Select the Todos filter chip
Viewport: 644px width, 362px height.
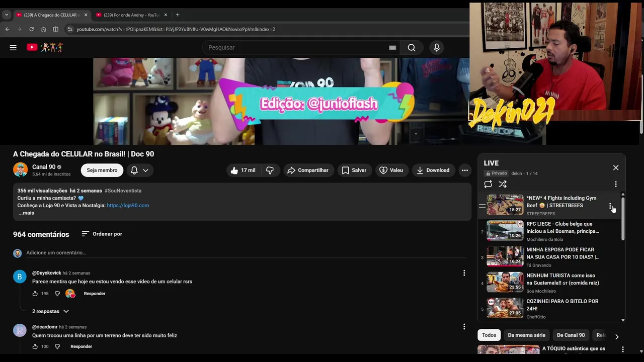[x=489, y=335]
